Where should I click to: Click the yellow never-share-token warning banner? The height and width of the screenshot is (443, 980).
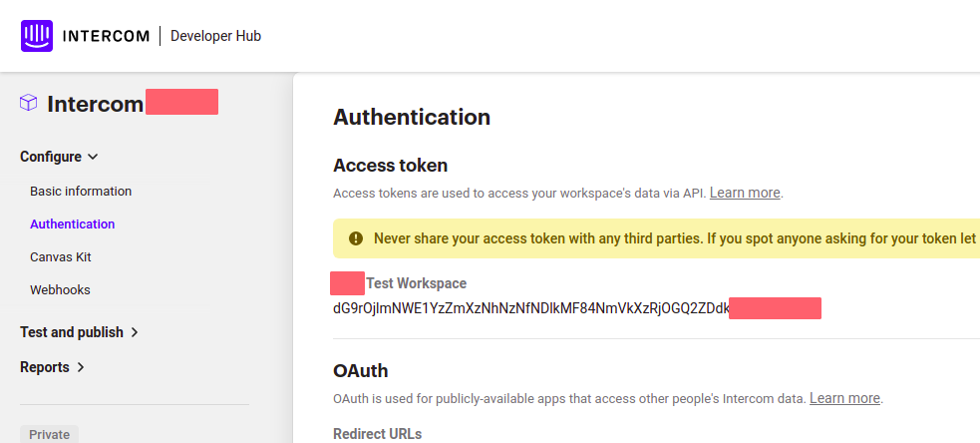click(656, 238)
